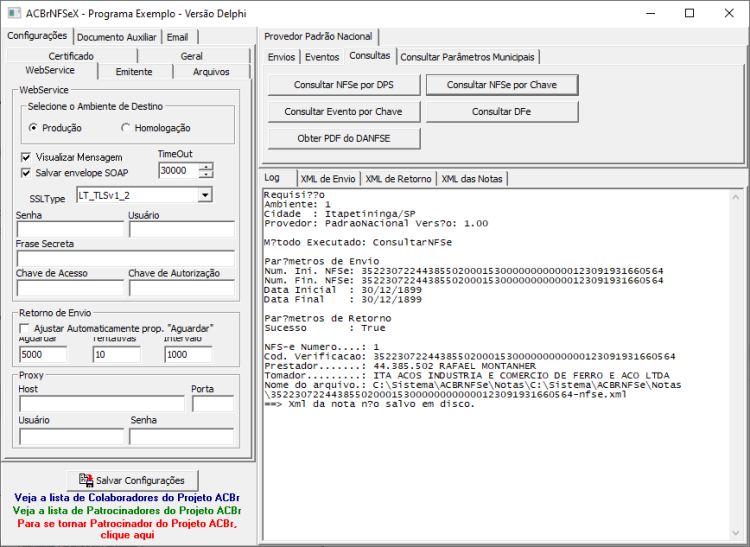Open the XML de Retorno tab

click(x=398, y=179)
